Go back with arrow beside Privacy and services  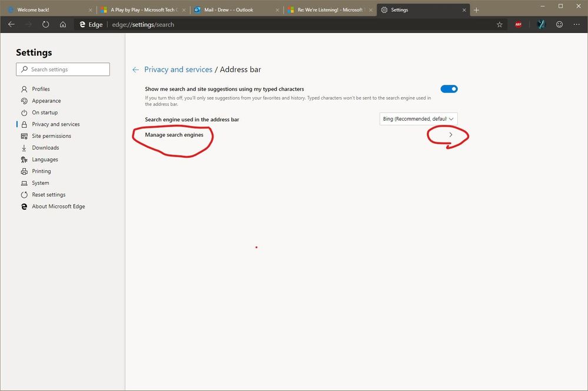pyautogui.click(x=136, y=69)
